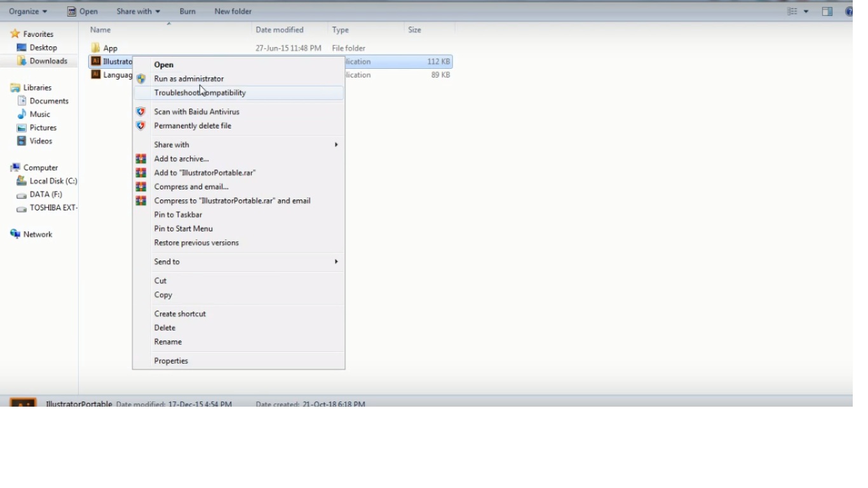The height and width of the screenshot is (488, 868).
Task: Select Downloads in Favorites
Action: pos(48,61)
